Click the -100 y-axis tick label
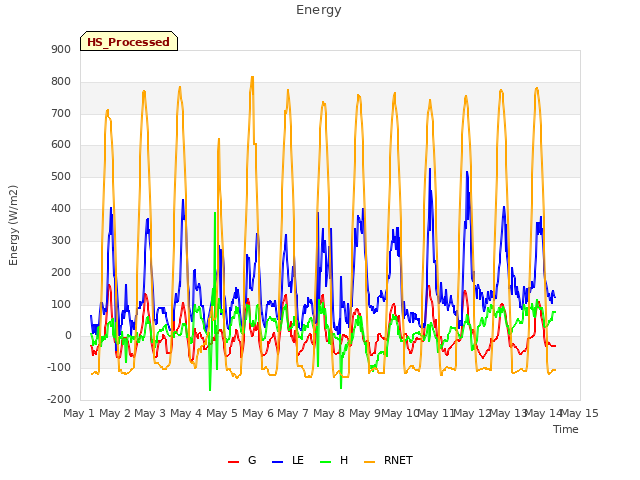640x480 pixels. [59, 367]
